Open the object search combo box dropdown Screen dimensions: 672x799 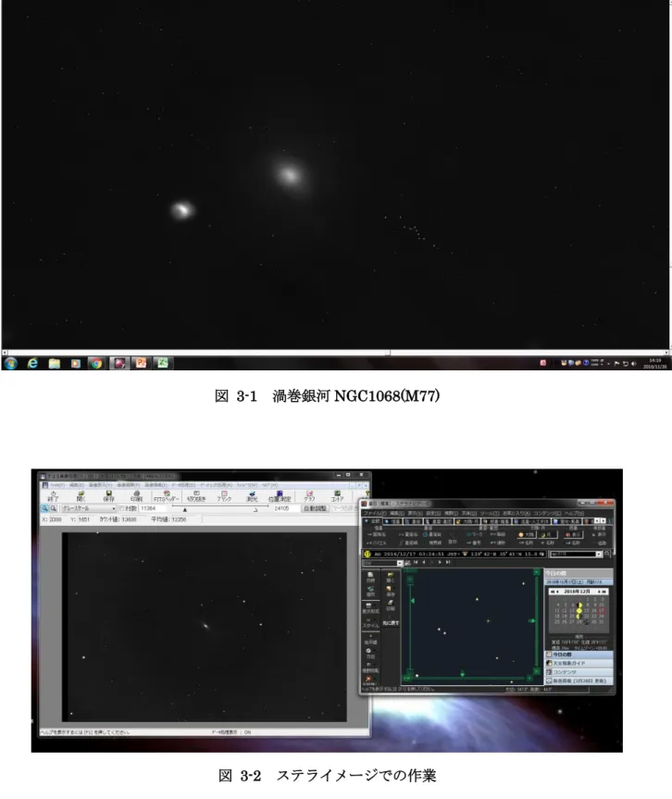coord(599,554)
